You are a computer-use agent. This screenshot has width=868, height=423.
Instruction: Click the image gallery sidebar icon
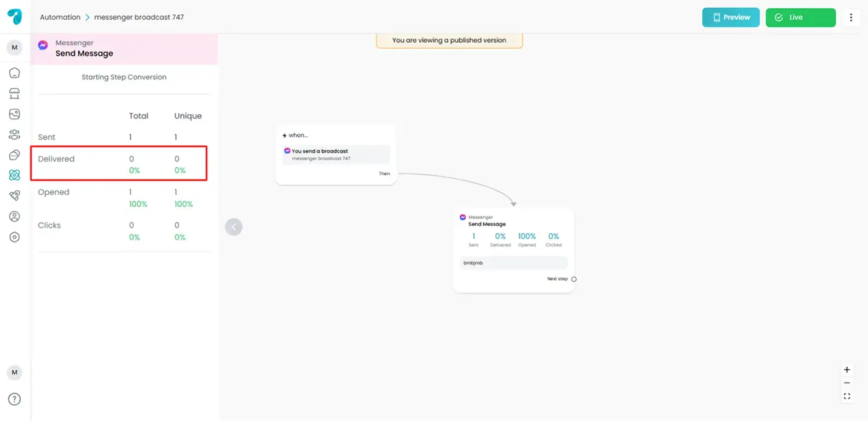(x=15, y=114)
